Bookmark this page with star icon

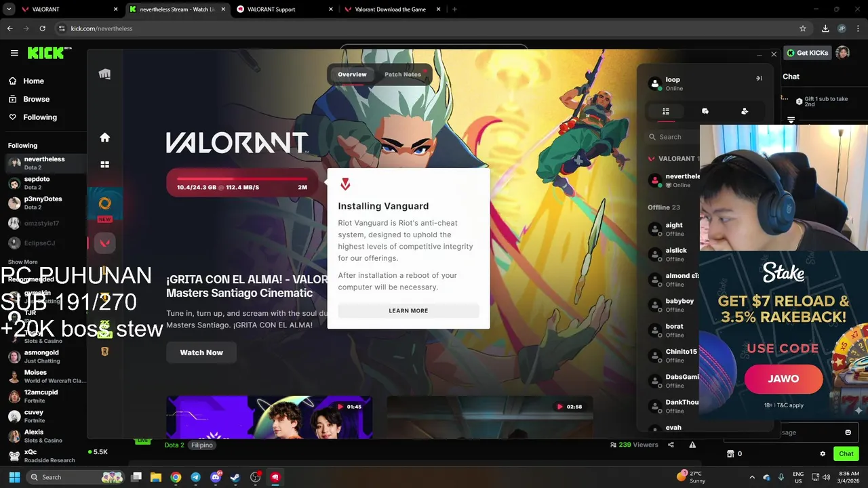pos(803,28)
